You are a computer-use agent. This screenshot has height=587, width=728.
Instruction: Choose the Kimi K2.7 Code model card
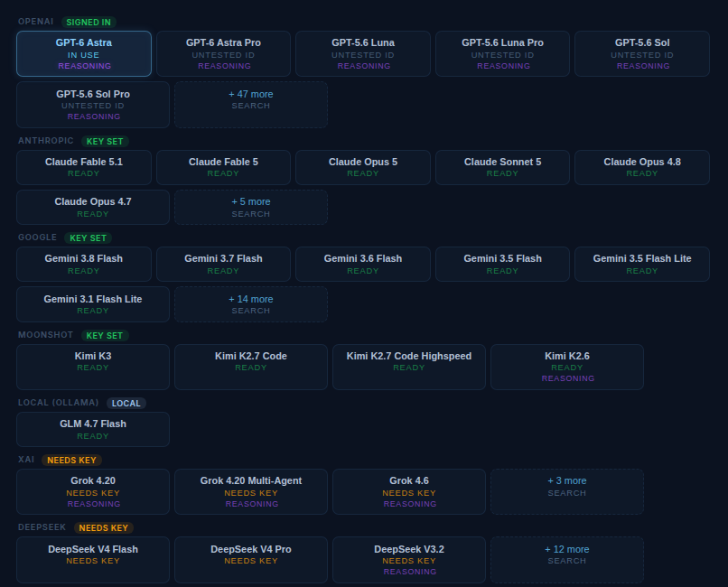pos(251,367)
